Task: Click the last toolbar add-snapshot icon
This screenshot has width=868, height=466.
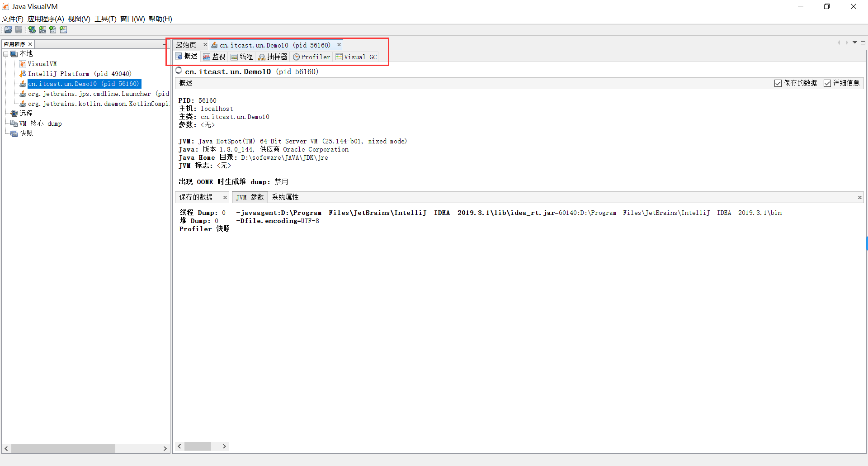Action: [63, 30]
